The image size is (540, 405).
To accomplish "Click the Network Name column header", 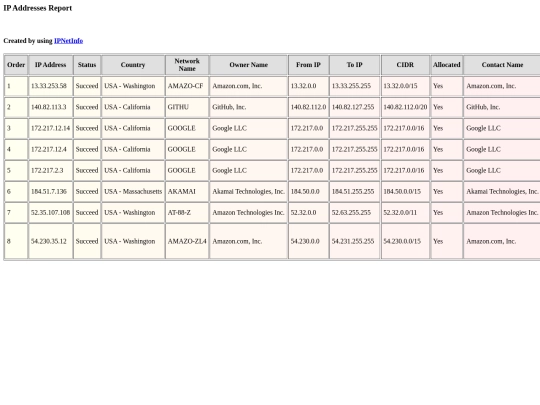I will (x=187, y=65).
